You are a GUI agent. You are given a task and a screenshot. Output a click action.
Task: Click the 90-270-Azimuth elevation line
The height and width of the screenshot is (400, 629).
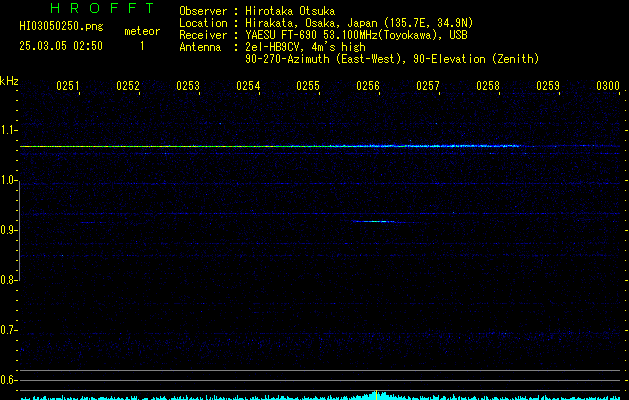point(392,59)
